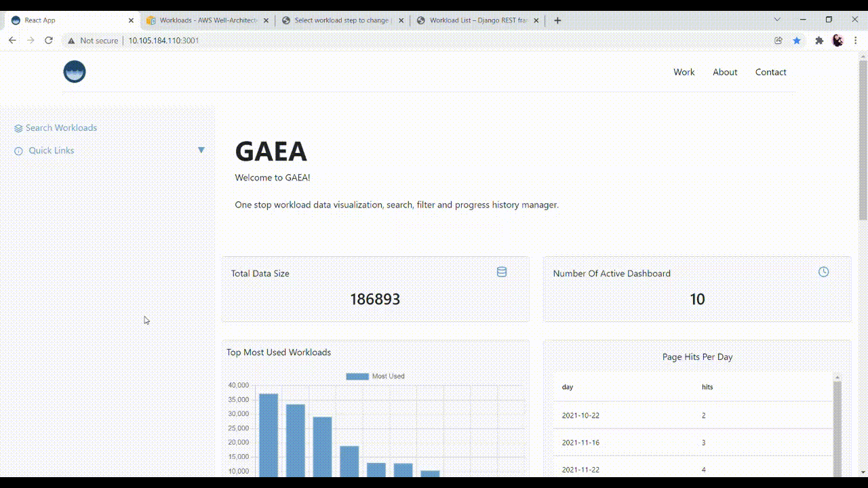The width and height of the screenshot is (868, 488).
Task: Click the GAEA round logo icon
Action: (75, 71)
